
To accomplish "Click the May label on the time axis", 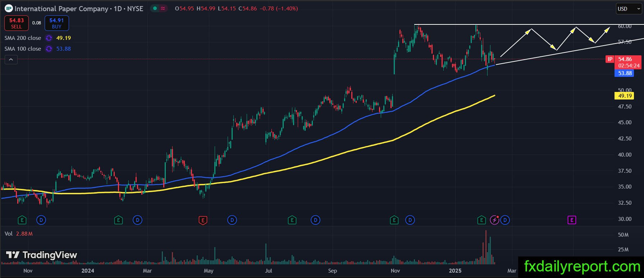I will (x=209, y=270).
